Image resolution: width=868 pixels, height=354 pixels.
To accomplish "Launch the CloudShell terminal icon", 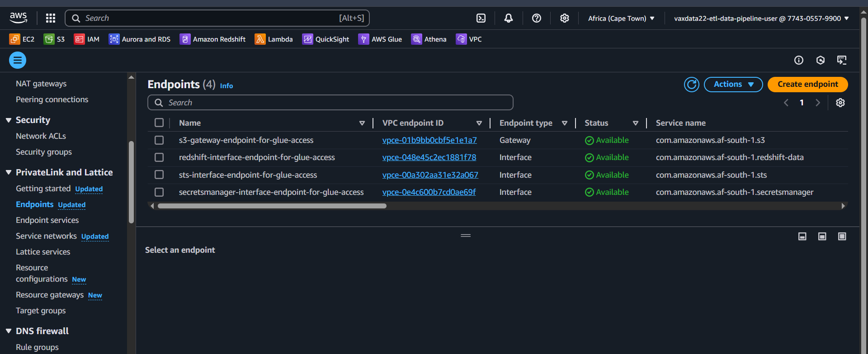I will [x=481, y=18].
